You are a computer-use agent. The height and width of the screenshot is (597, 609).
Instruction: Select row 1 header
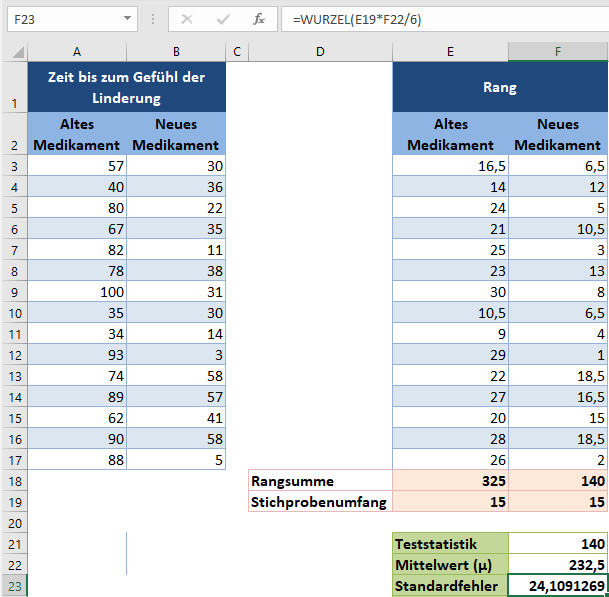pos(14,87)
